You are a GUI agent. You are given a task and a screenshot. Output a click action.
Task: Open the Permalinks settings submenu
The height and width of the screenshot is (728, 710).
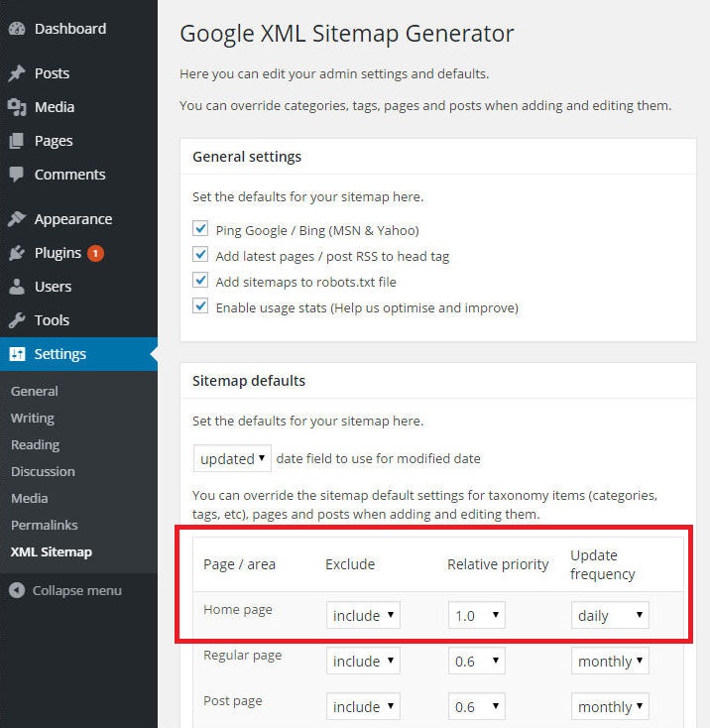pyautogui.click(x=44, y=525)
